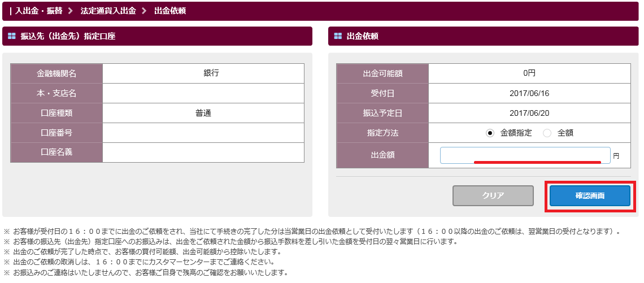Screen dimensions: 644x283
Task: Click grid icon beside 振込先（出金先）指定口座 header
Action: 12,36
